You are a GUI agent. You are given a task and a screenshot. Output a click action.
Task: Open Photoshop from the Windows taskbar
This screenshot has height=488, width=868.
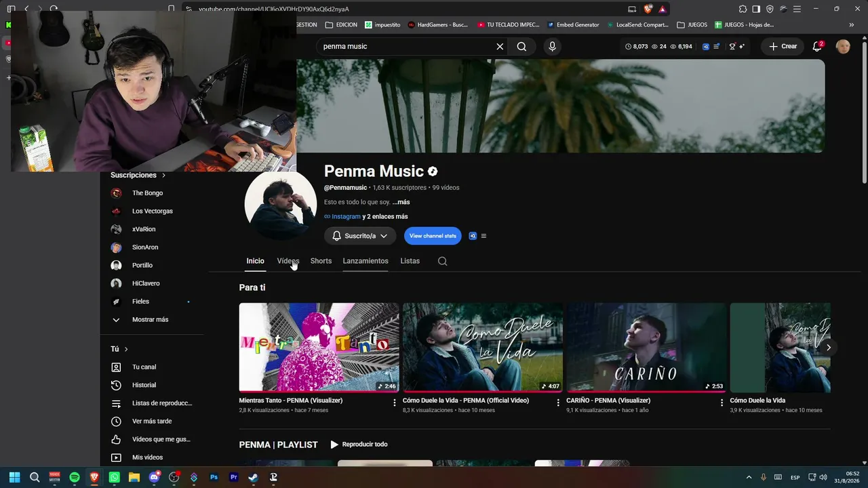click(214, 477)
